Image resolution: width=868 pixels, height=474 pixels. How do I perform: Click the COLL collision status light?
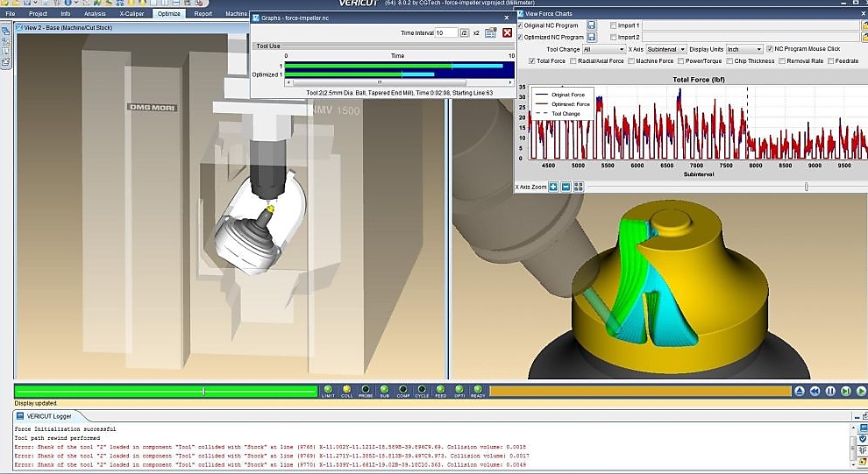point(346,391)
